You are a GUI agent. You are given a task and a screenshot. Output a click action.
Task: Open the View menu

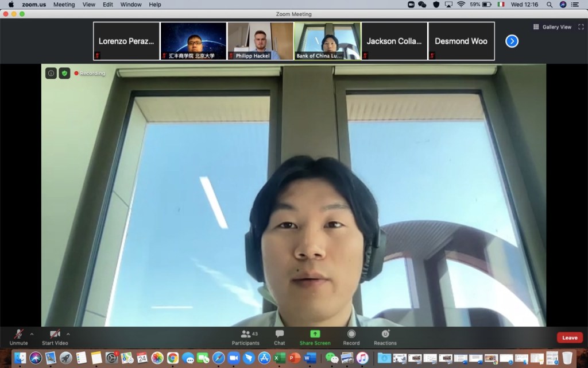[88, 5]
